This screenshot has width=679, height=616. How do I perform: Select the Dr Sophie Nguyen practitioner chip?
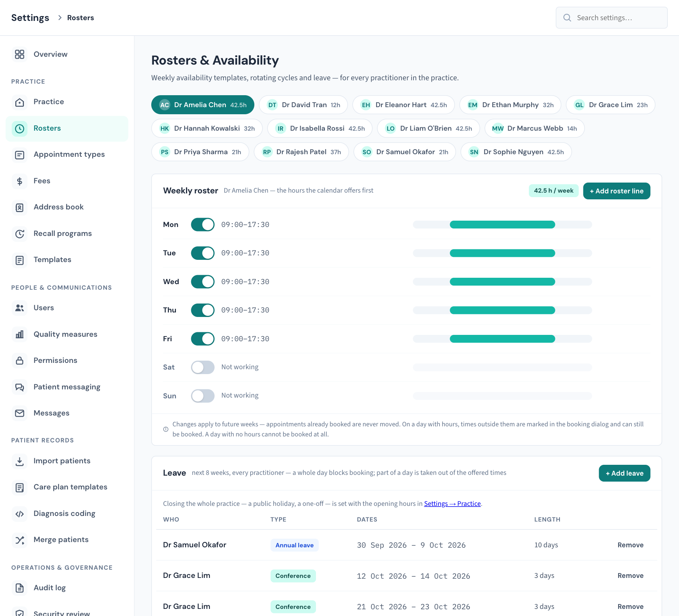516,152
